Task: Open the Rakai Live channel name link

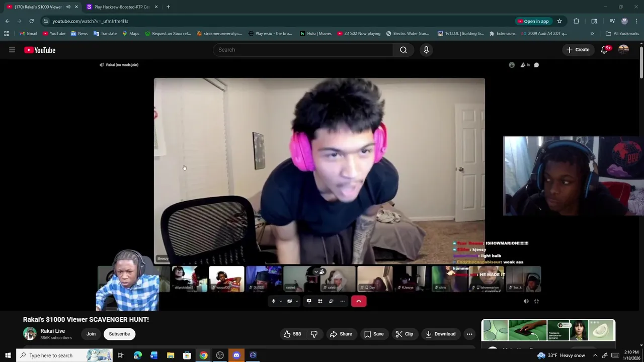Action: click(53, 331)
